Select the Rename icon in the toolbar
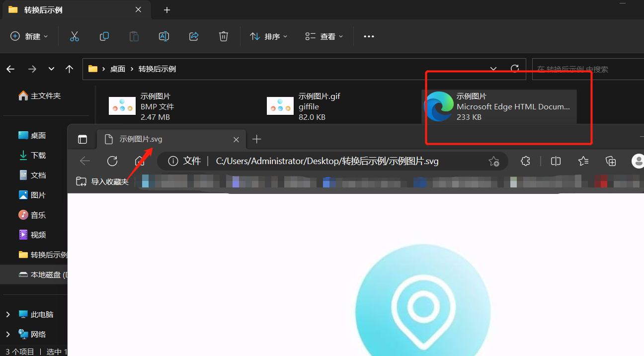 (163, 36)
